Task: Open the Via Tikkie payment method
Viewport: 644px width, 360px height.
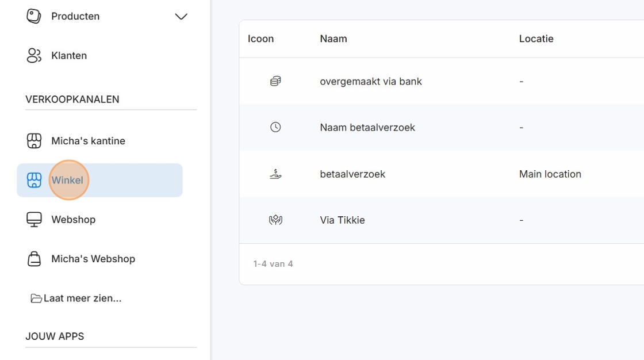Action: tap(342, 220)
